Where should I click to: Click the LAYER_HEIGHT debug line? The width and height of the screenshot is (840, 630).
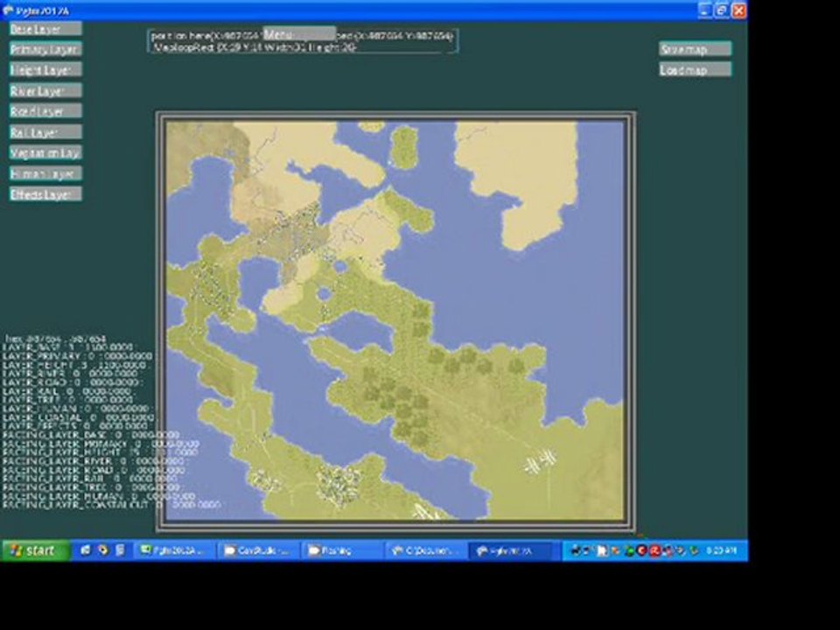point(73,365)
